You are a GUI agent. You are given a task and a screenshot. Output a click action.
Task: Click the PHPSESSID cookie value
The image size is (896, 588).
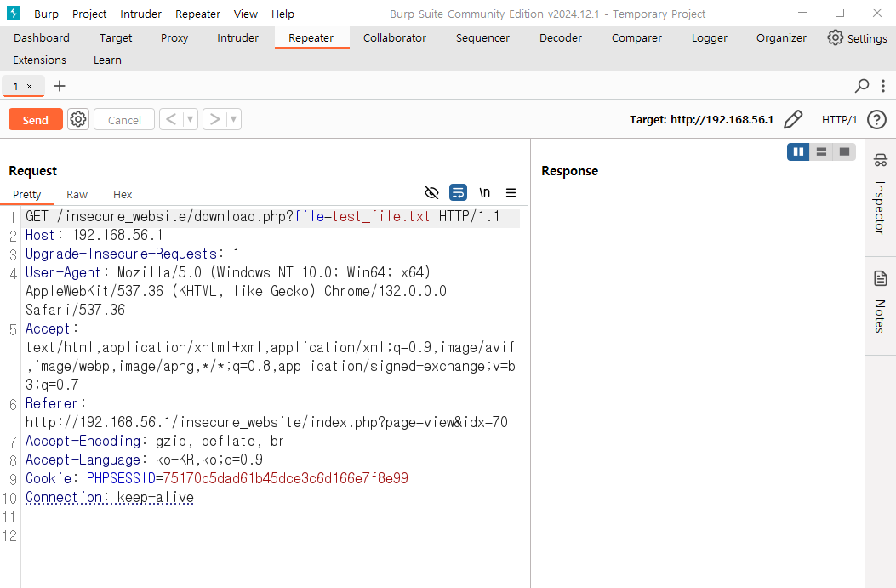tap(286, 478)
